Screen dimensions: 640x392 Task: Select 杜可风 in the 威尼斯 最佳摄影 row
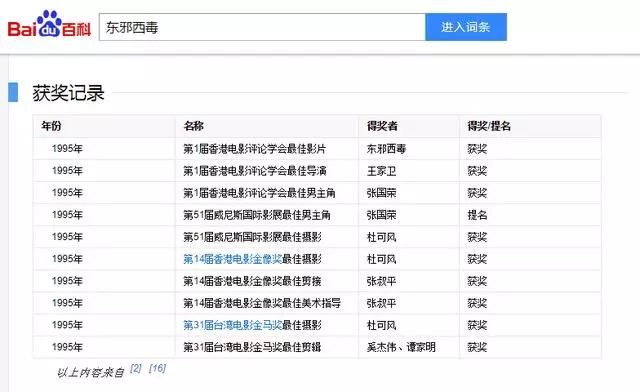[x=381, y=237]
